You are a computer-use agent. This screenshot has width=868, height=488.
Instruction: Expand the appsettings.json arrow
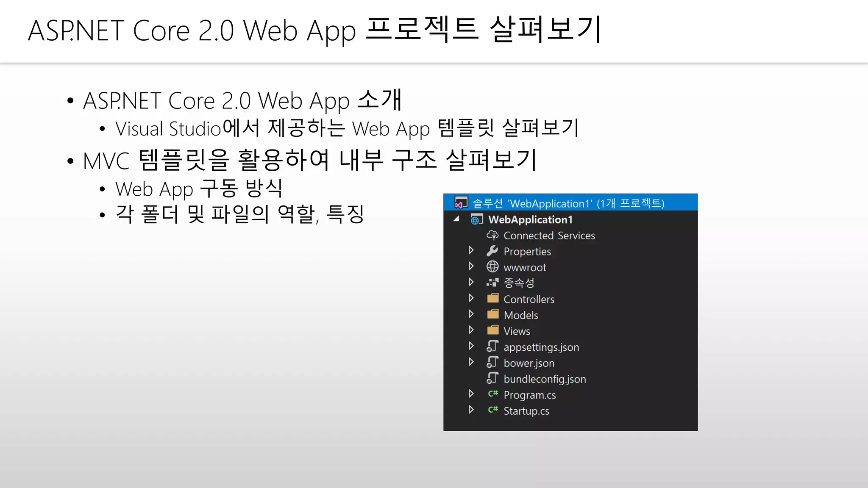(x=471, y=346)
